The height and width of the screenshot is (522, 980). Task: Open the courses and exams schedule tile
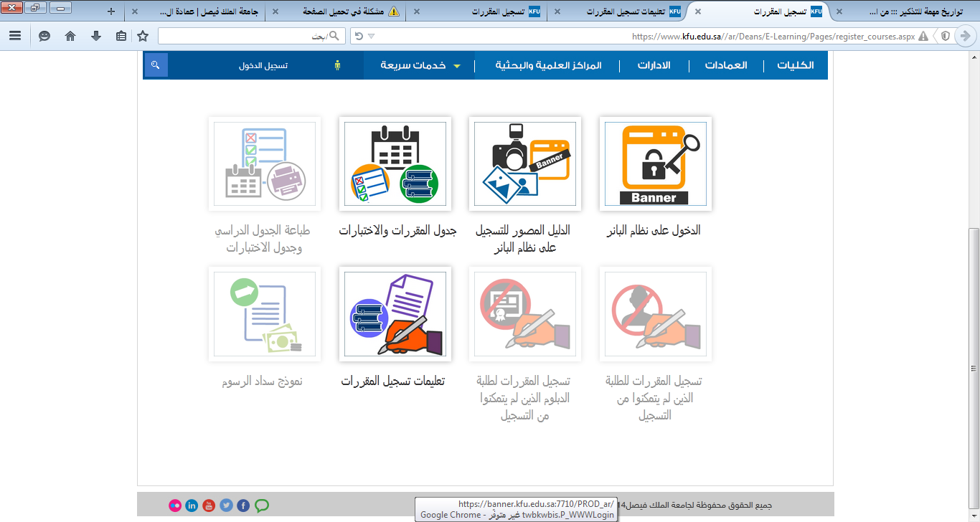[x=395, y=164]
